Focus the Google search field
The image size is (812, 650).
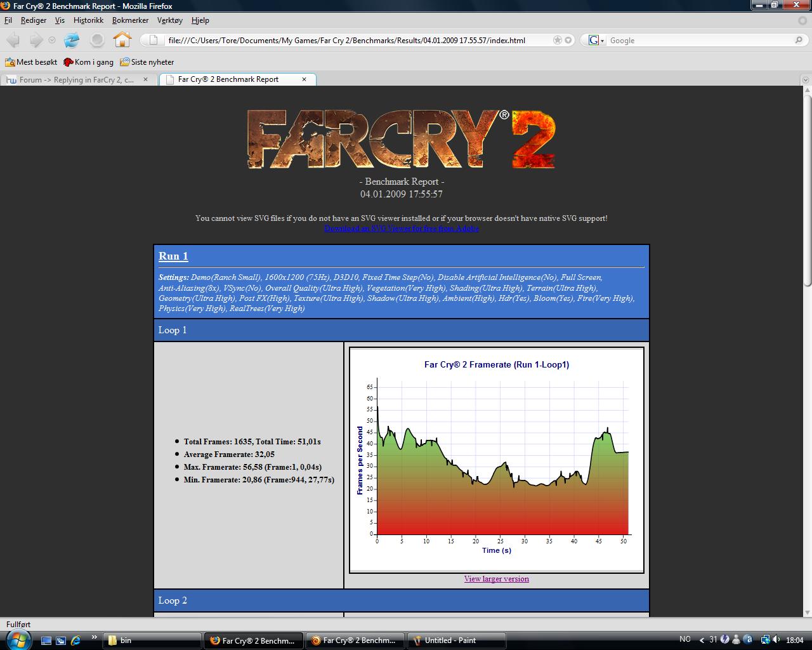point(700,40)
